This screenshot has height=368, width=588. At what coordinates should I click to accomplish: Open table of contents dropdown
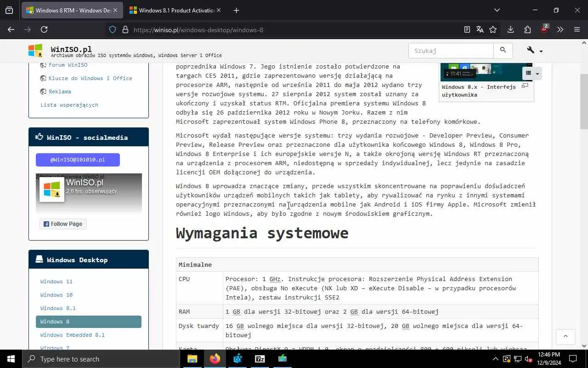[x=532, y=73]
